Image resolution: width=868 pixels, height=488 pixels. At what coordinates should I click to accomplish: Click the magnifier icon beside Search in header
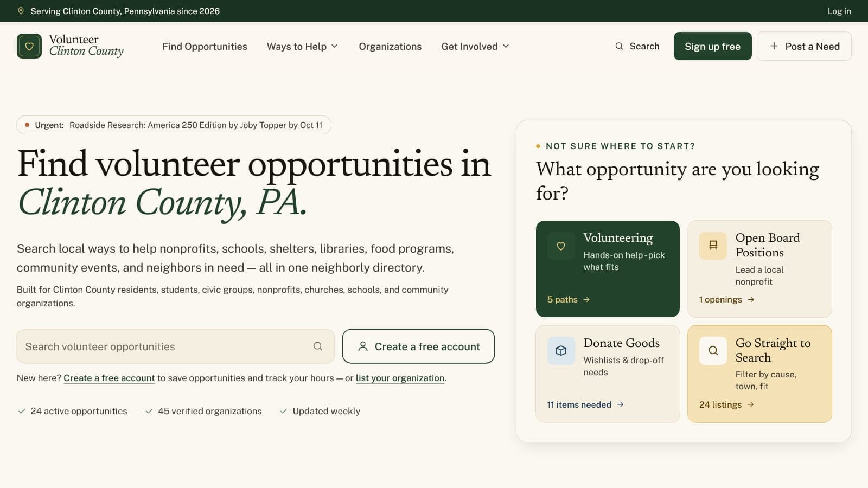click(619, 46)
